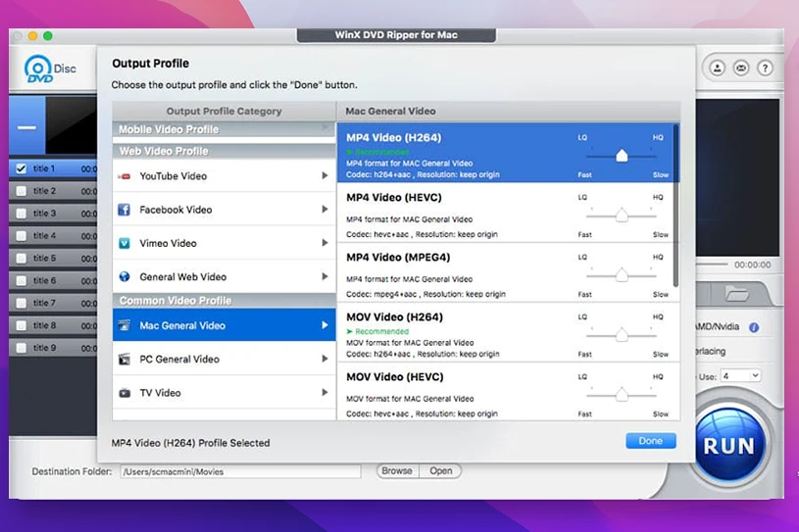Select Facebook Video category

224,210
